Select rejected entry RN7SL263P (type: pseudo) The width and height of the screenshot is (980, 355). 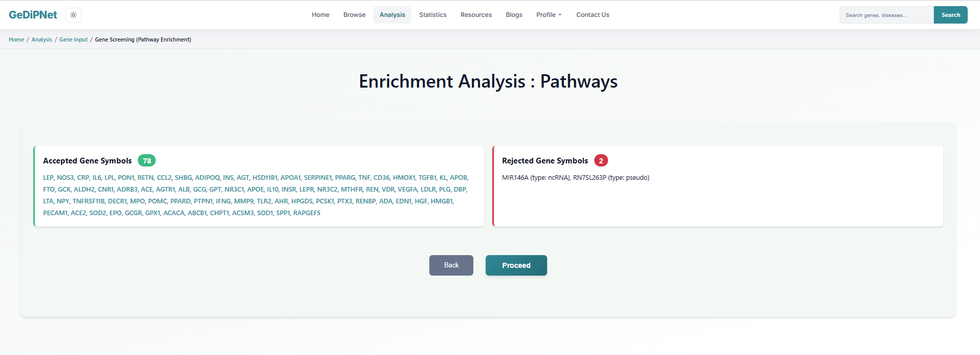click(x=611, y=178)
